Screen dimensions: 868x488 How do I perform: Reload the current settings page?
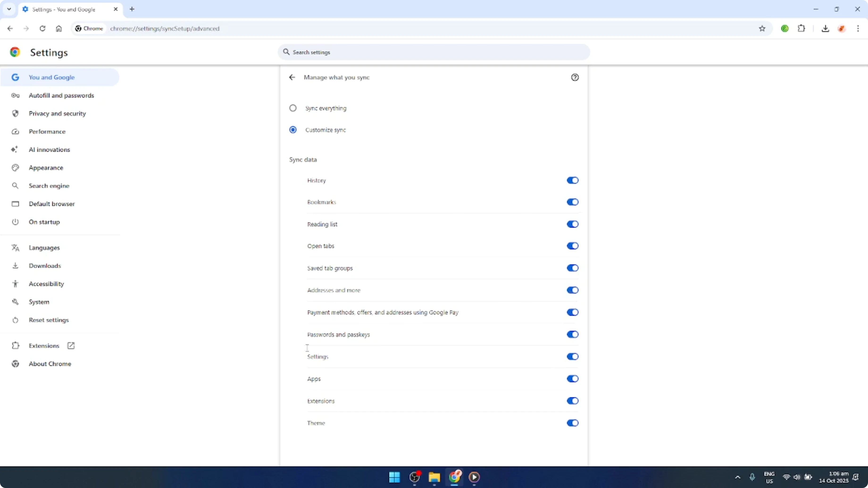(42, 29)
